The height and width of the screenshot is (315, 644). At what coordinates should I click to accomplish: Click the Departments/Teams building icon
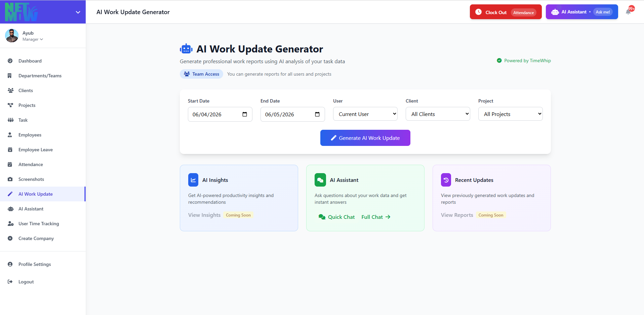(x=10, y=76)
